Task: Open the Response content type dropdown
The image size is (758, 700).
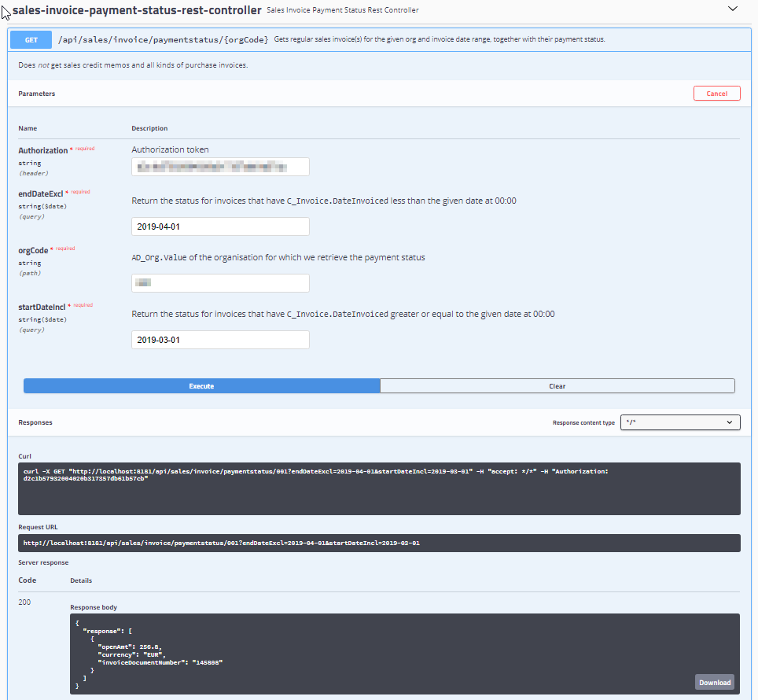Action: 679,422
